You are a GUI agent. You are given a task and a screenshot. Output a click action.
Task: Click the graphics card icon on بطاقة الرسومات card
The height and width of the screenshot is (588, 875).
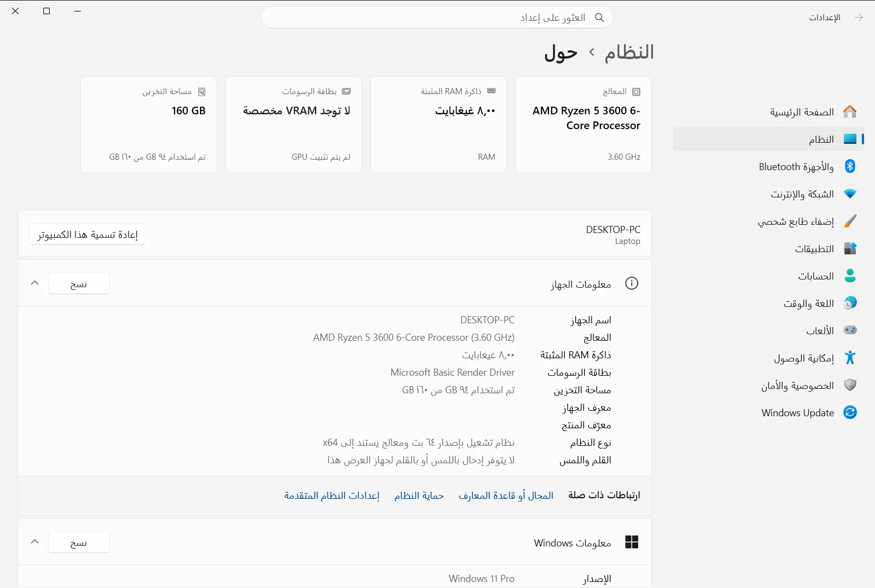point(346,91)
